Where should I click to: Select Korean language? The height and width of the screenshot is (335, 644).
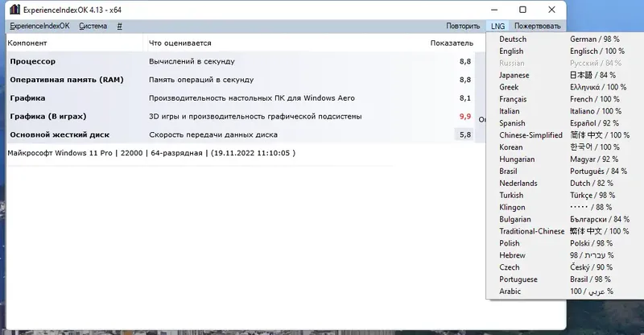pos(565,147)
